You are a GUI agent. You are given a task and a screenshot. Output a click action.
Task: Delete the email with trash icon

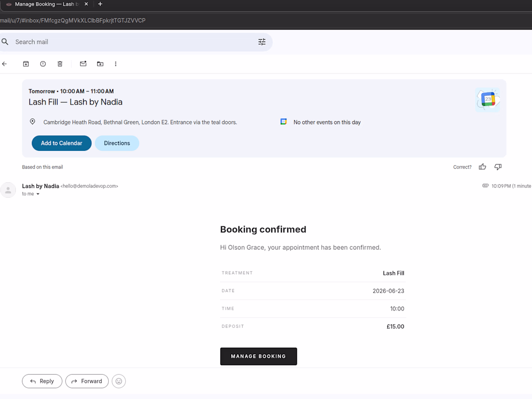point(59,64)
